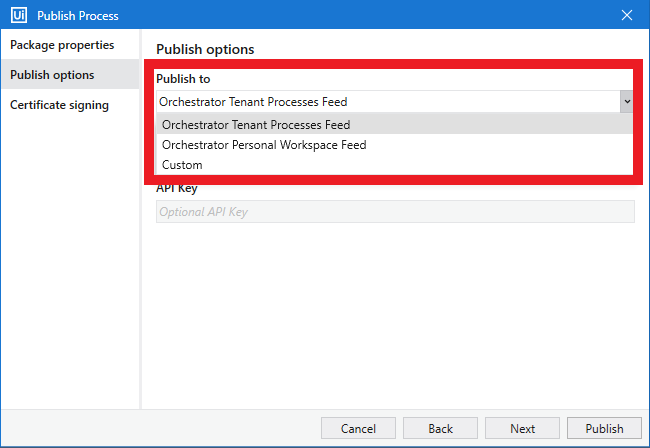The height and width of the screenshot is (448, 650).
Task: Click the Next button
Action: pyautogui.click(x=522, y=428)
